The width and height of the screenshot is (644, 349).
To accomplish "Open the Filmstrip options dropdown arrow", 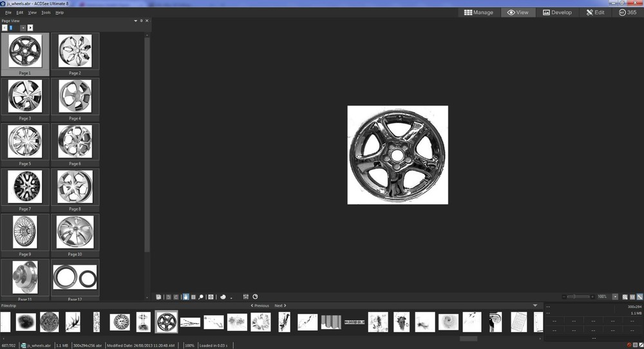I will (x=535, y=305).
